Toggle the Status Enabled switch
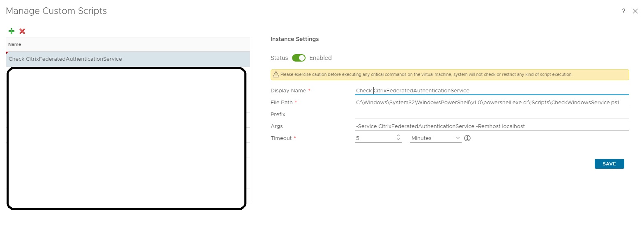The image size is (644, 243). pos(299,58)
